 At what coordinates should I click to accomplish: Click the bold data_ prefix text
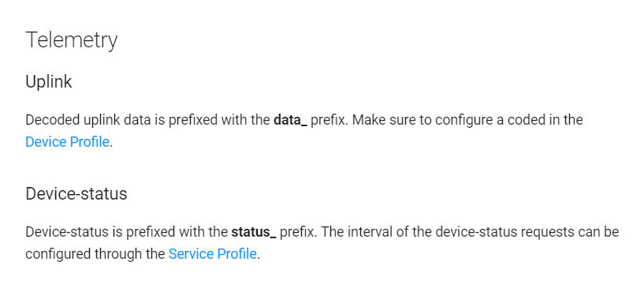pyautogui.click(x=290, y=120)
